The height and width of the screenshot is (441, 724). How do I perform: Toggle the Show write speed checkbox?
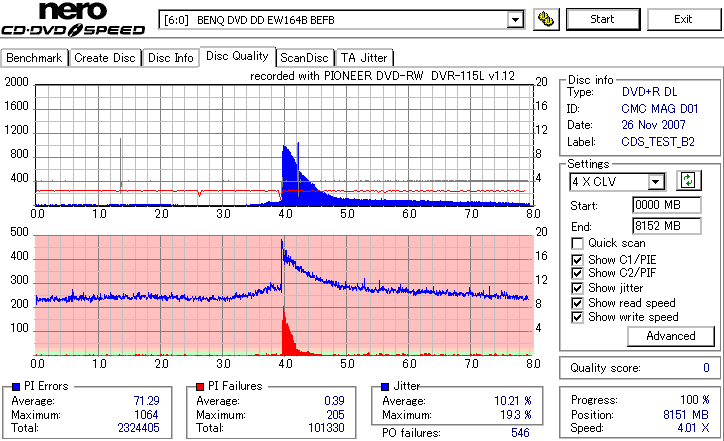pyautogui.click(x=577, y=317)
